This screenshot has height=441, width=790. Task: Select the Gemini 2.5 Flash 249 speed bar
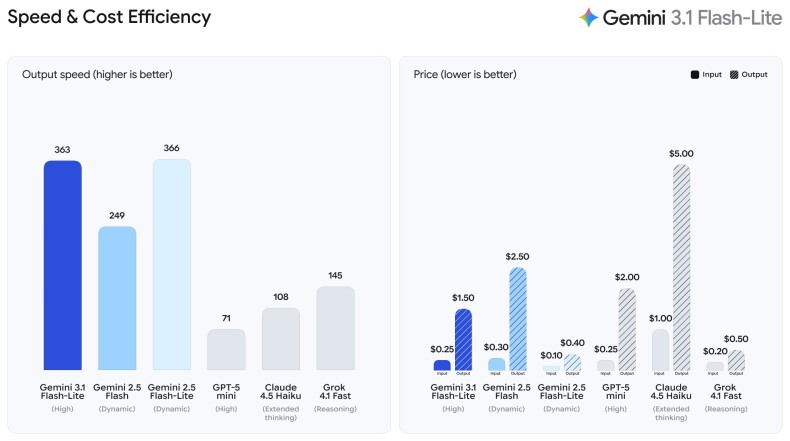117,298
